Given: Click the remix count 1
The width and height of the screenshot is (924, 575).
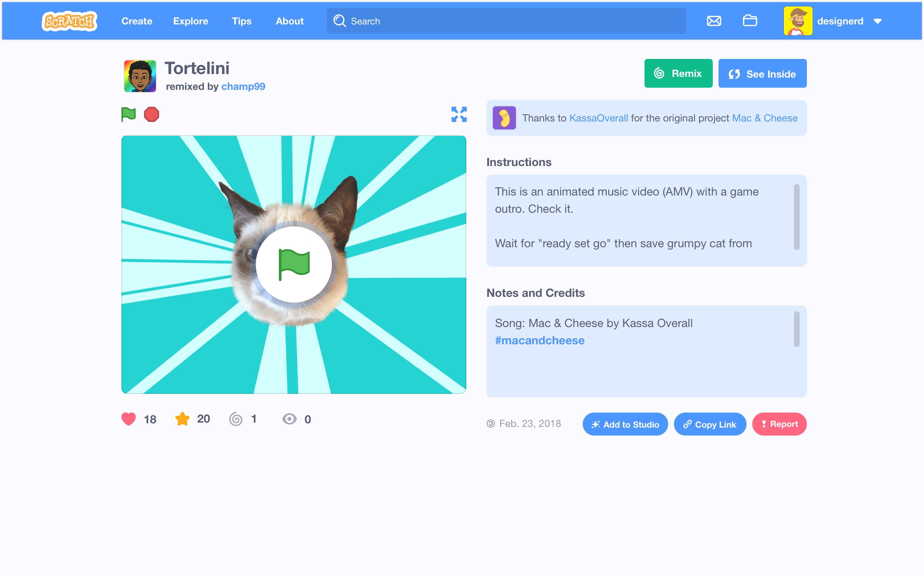Looking at the screenshot, I should [254, 419].
